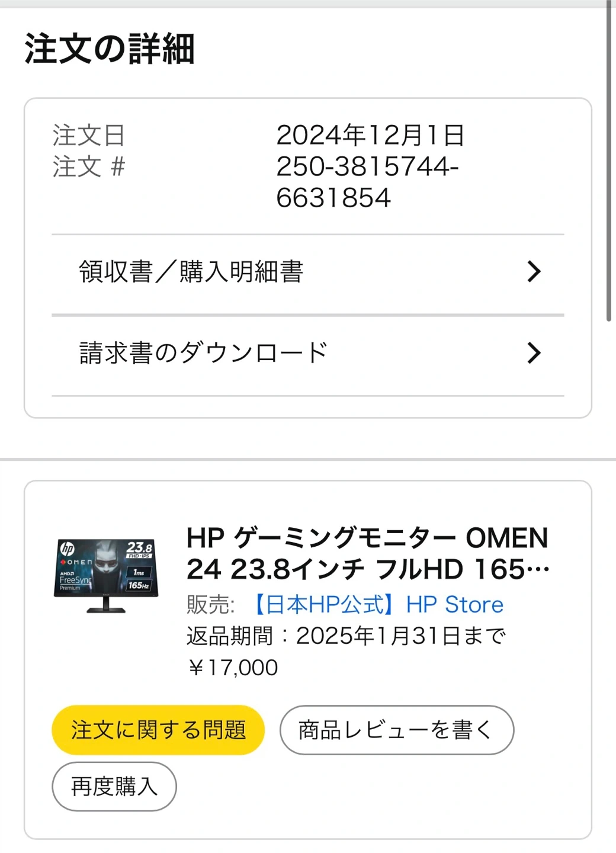Click the order date 2024年12月1日
The image size is (616, 853).
coord(370,136)
